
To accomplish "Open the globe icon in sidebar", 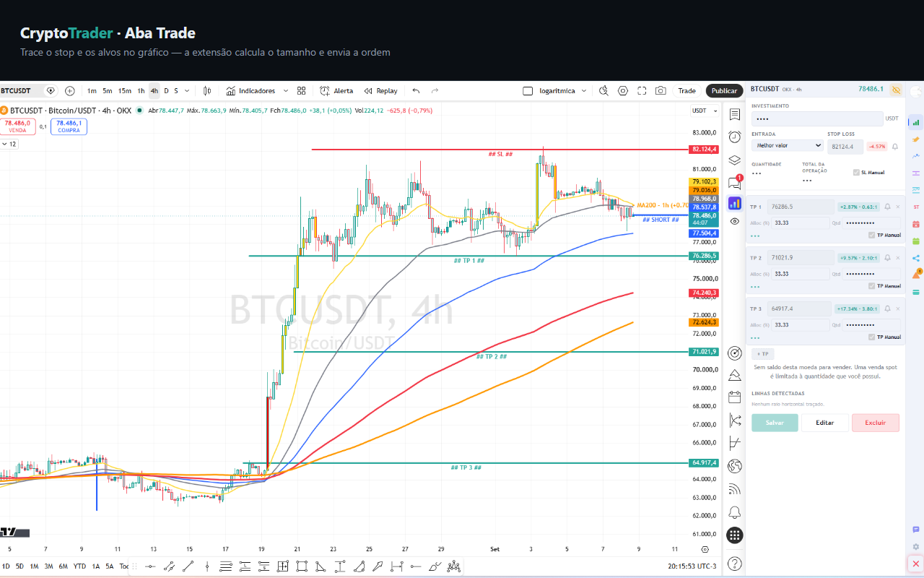I will (x=735, y=465).
